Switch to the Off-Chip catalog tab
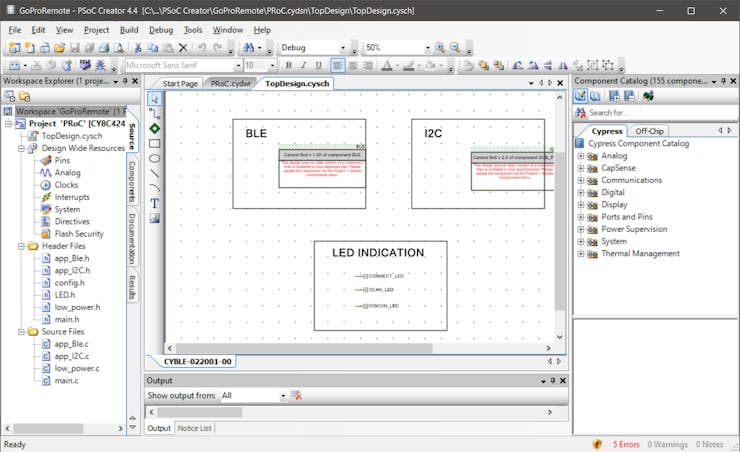This screenshot has height=452, width=740. pyautogui.click(x=650, y=131)
